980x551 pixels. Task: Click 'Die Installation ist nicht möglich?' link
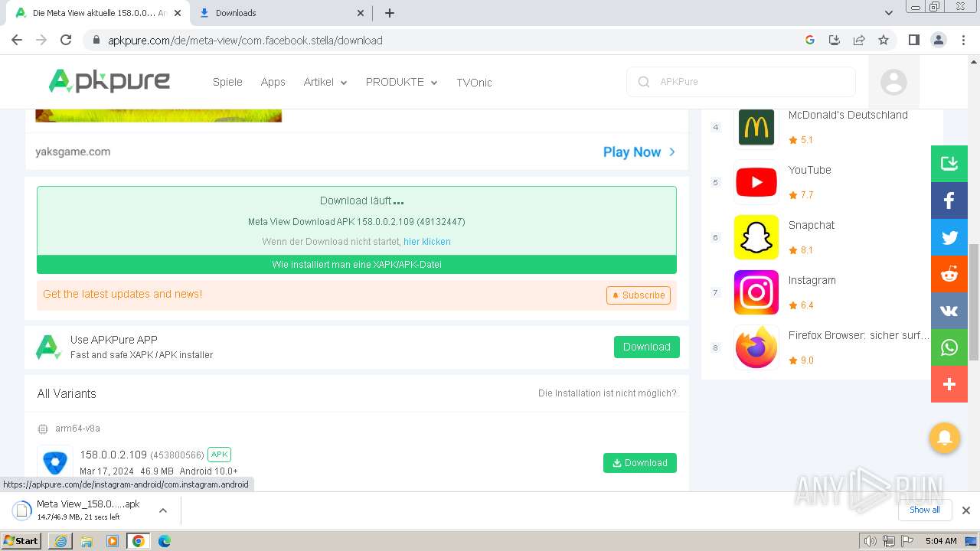click(607, 393)
